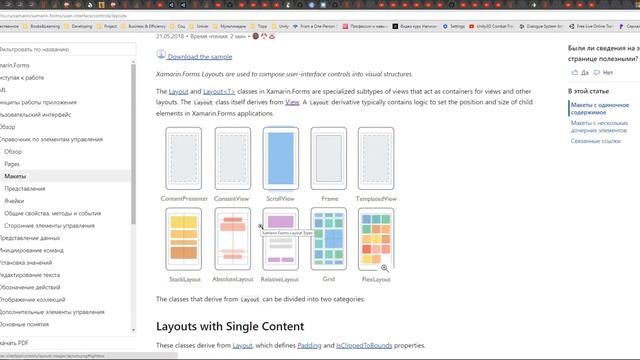
Task: Select Макеты in the sidebar tree
Action: coord(15,176)
